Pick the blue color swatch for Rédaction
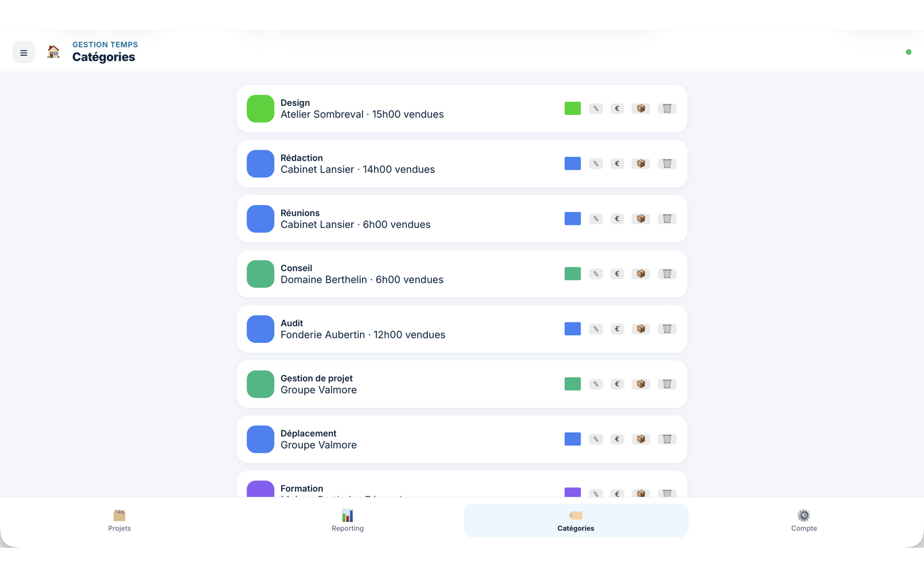 573,164
